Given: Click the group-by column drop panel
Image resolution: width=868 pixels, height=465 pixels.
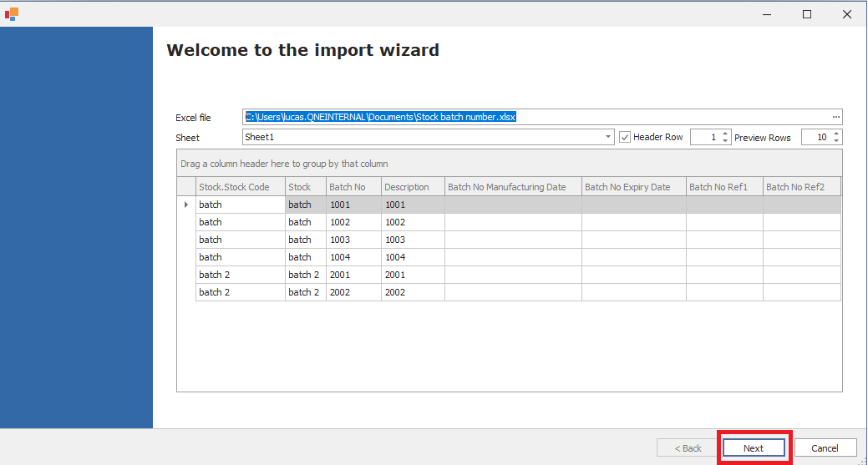Looking at the screenshot, I should 510,164.
